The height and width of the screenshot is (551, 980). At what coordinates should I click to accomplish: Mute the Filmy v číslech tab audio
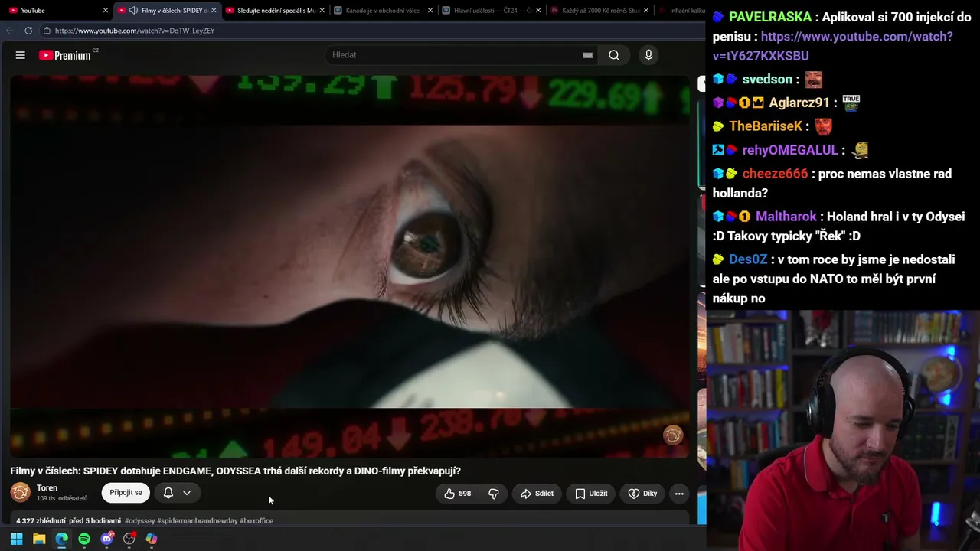click(x=133, y=11)
